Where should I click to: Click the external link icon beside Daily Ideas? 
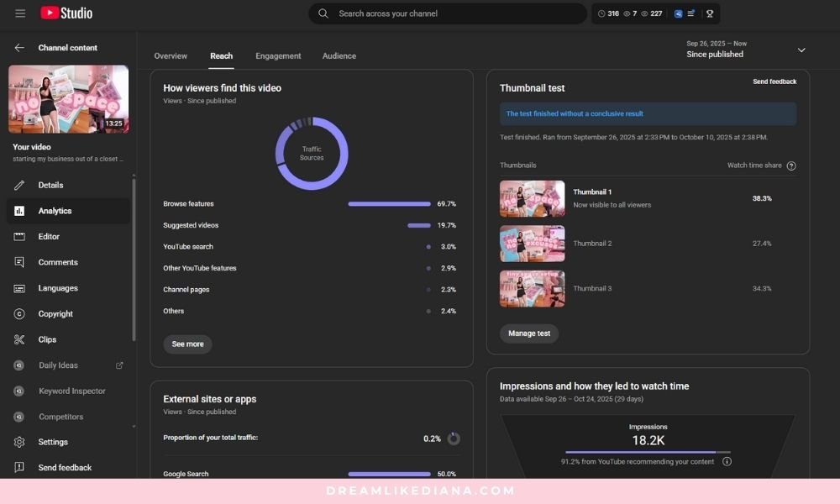coord(119,365)
